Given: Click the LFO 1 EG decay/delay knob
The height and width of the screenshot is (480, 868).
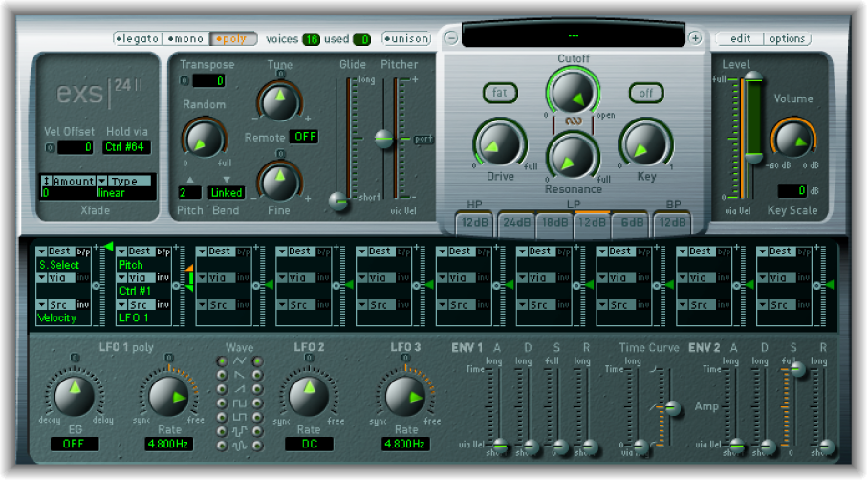Looking at the screenshot, I should [75, 395].
